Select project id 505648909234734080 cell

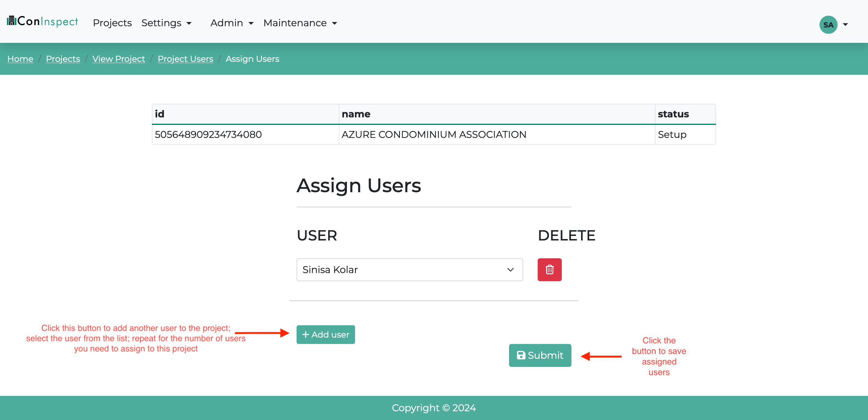[245, 135]
